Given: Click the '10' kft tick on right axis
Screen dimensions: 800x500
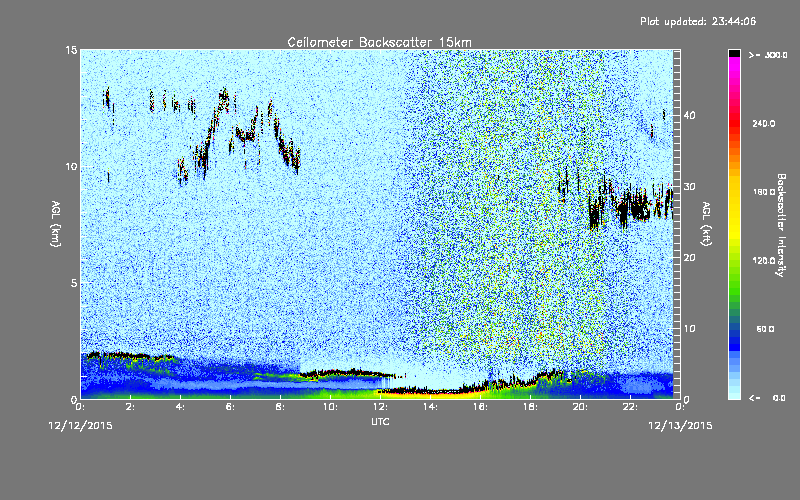Looking at the screenshot, I should point(689,329).
